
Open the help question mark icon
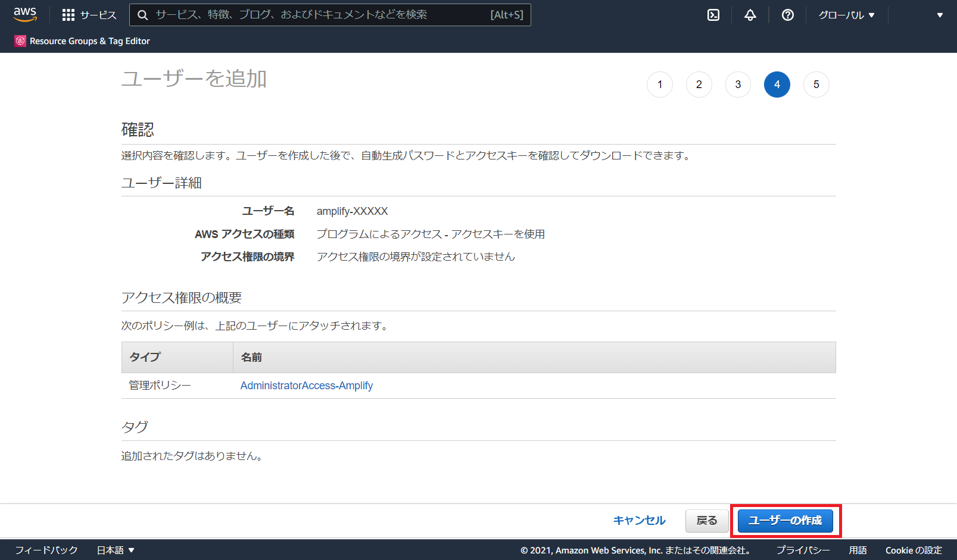pos(787,15)
